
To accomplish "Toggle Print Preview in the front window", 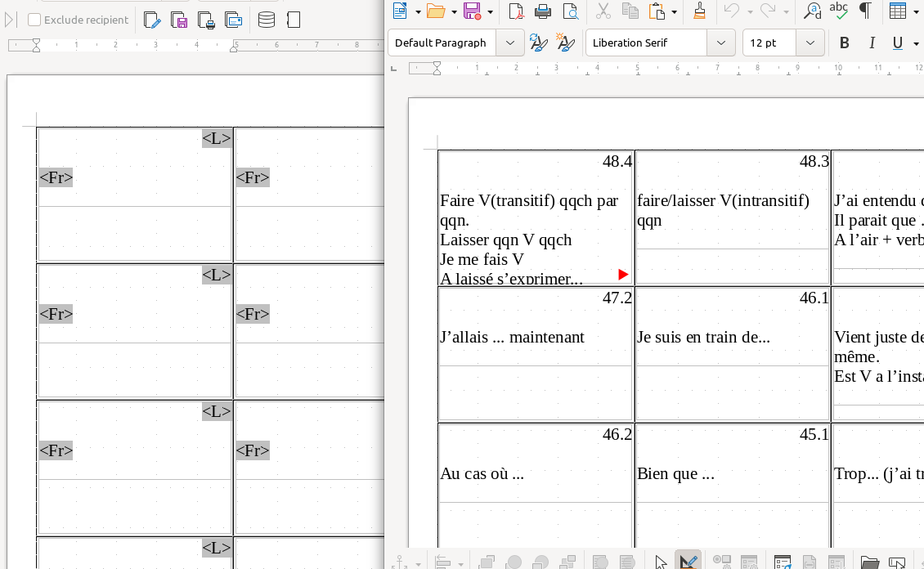I will point(570,11).
